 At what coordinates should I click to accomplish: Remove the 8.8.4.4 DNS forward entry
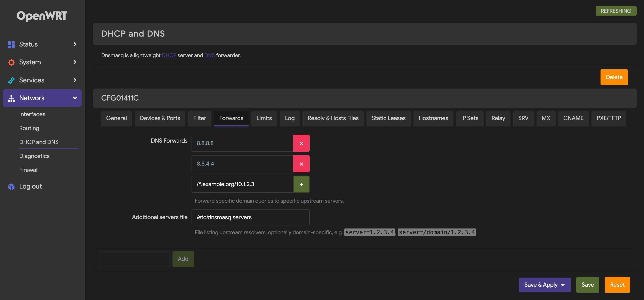click(301, 164)
